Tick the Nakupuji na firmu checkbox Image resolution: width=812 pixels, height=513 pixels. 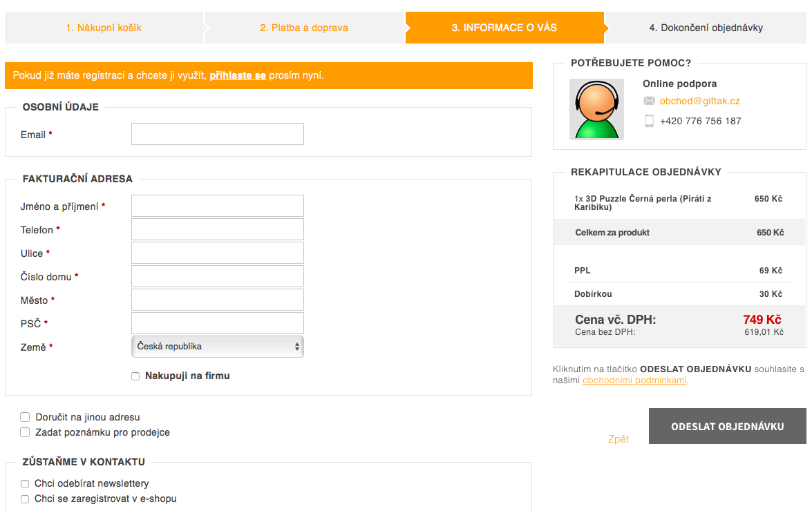[x=135, y=376]
